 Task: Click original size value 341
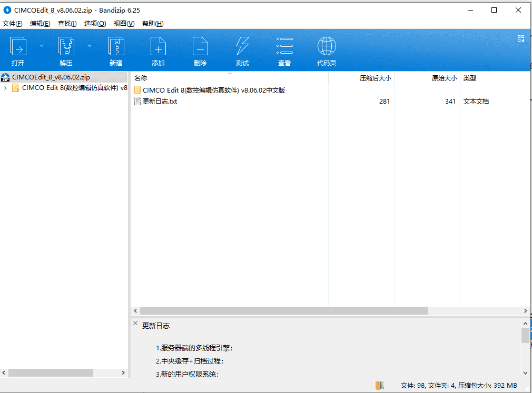450,102
